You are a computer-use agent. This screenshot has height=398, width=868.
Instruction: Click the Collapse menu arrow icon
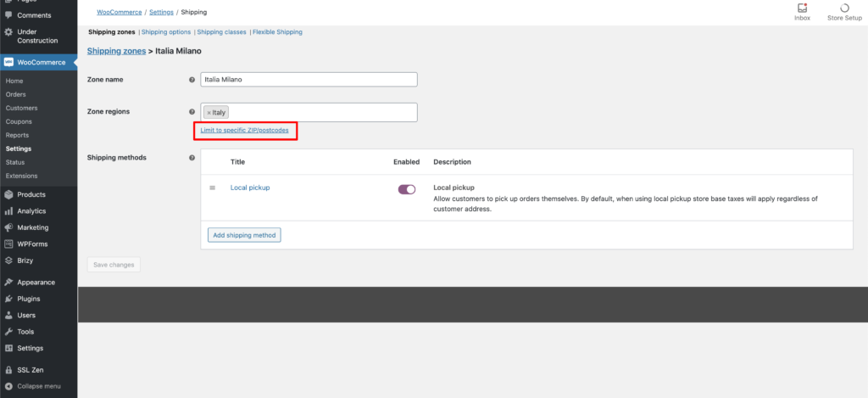tap(8, 386)
